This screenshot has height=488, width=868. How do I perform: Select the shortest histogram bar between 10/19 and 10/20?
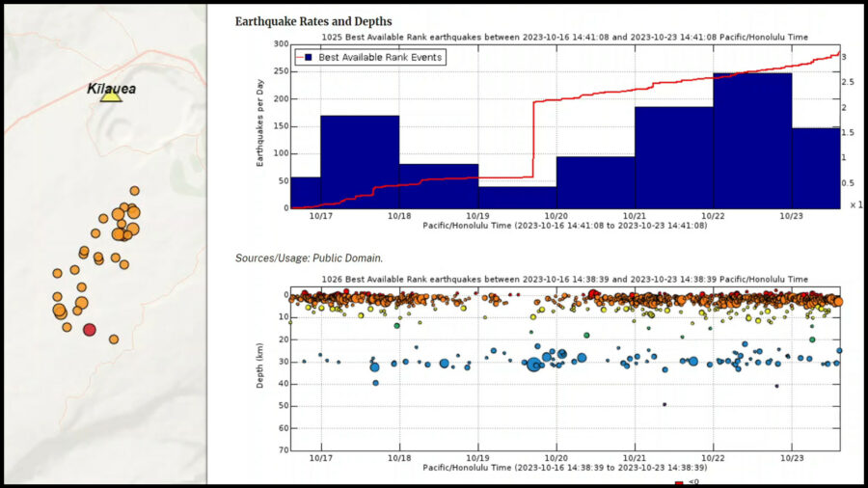click(517, 197)
